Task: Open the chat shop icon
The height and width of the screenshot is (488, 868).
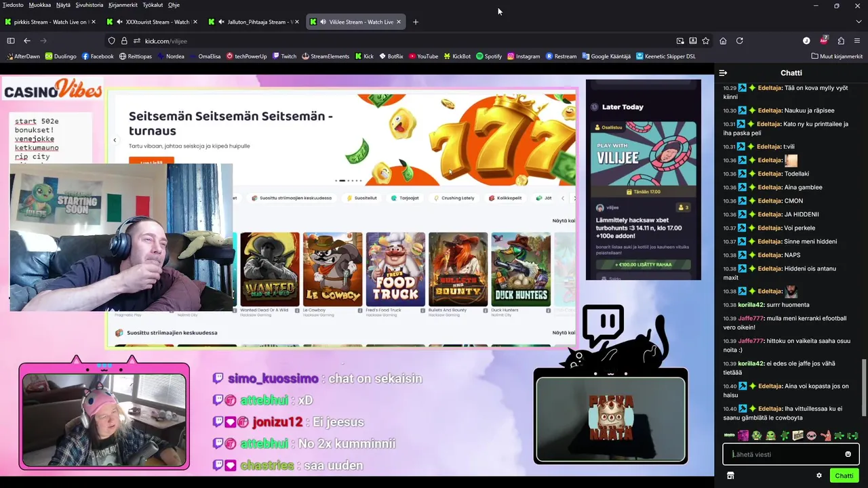Action: pyautogui.click(x=730, y=476)
